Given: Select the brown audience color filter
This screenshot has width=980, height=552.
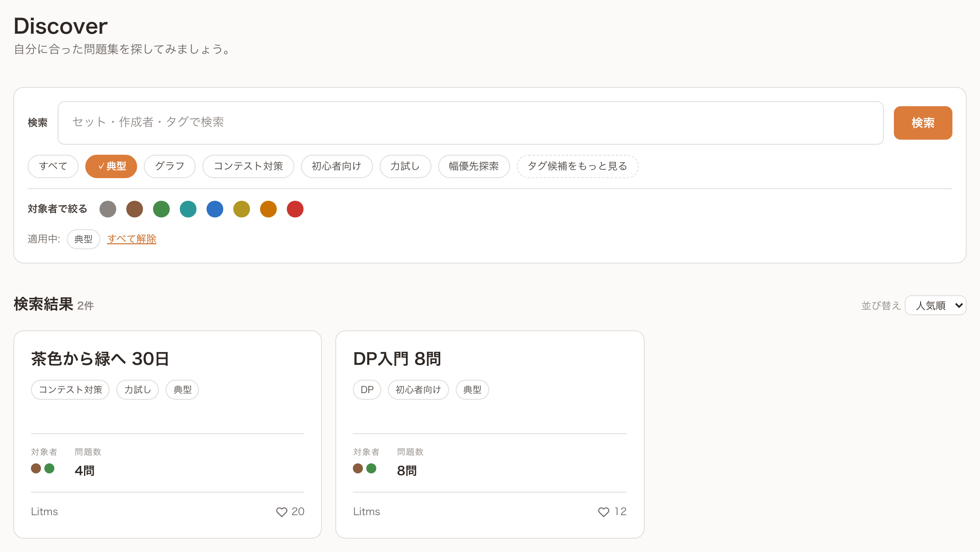Looking at the screenshot, I should pos(135,209).
